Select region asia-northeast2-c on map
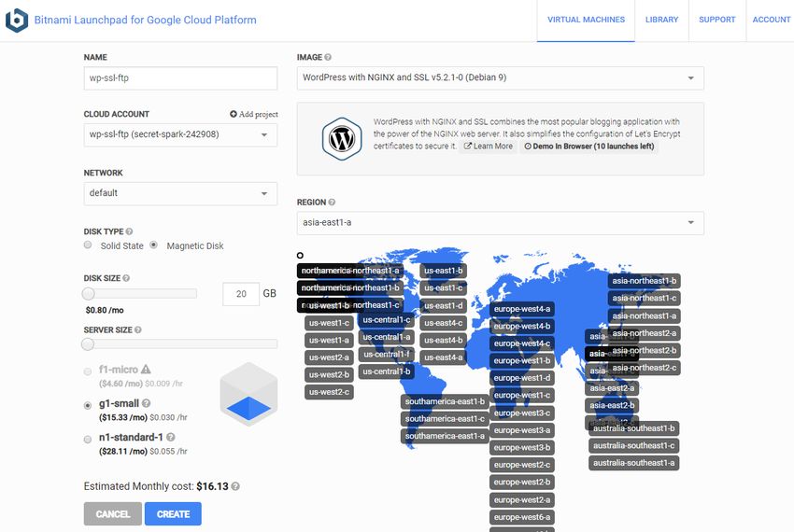This screenshot has width=794, height=532. 645,368
